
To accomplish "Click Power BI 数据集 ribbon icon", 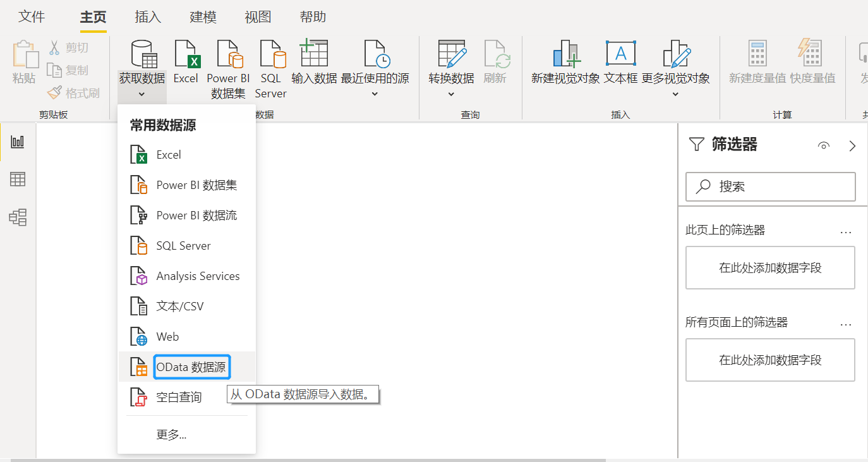I will coord(228,55).
